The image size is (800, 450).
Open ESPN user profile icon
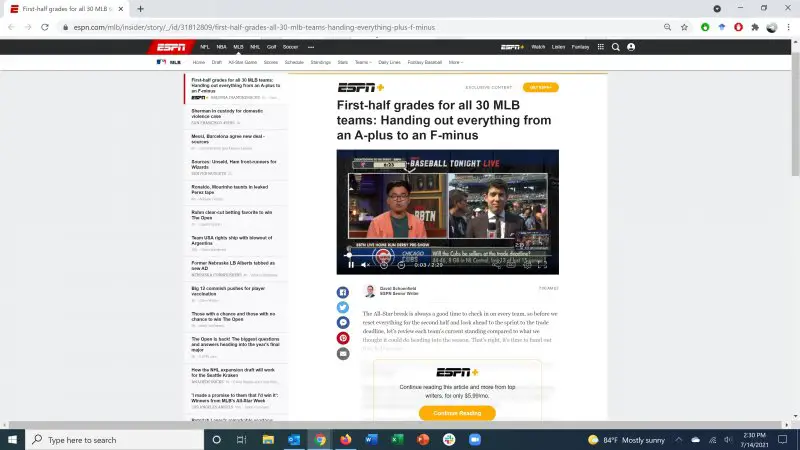[631, 47]
